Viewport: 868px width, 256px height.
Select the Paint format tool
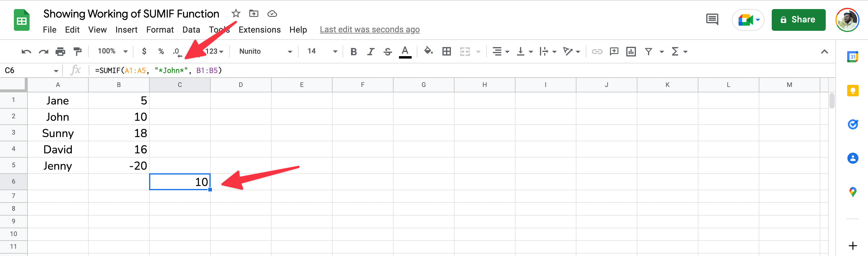tap(78, 51)
